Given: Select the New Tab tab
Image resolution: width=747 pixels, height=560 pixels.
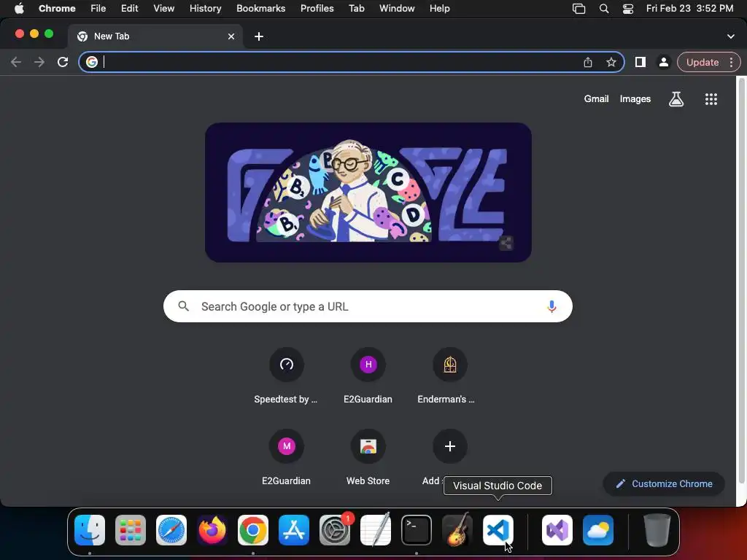Looking at the screenshot, I should pos(155,36).
